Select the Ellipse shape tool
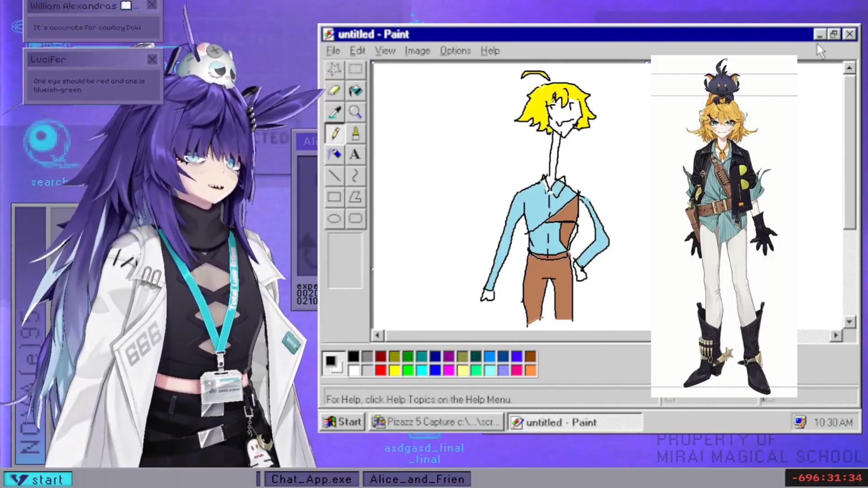Image resolution: width=868 pixels, height=488 pixels. [334, 219]
